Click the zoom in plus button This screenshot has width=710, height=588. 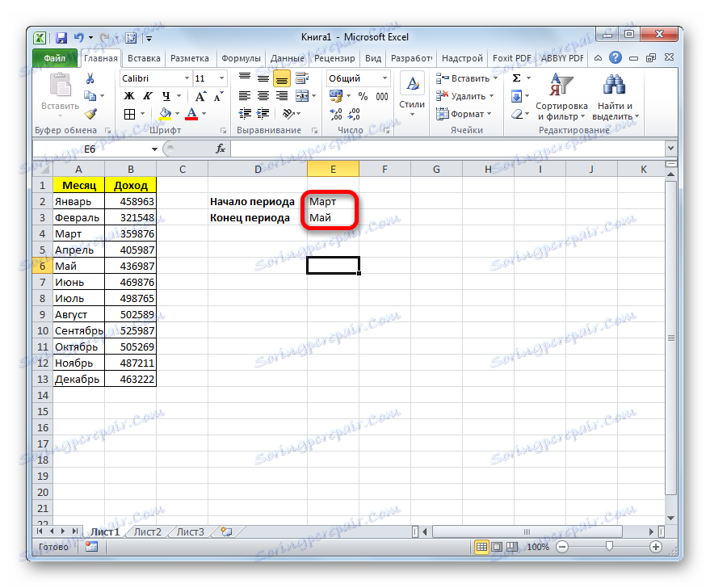click(656, 547)
